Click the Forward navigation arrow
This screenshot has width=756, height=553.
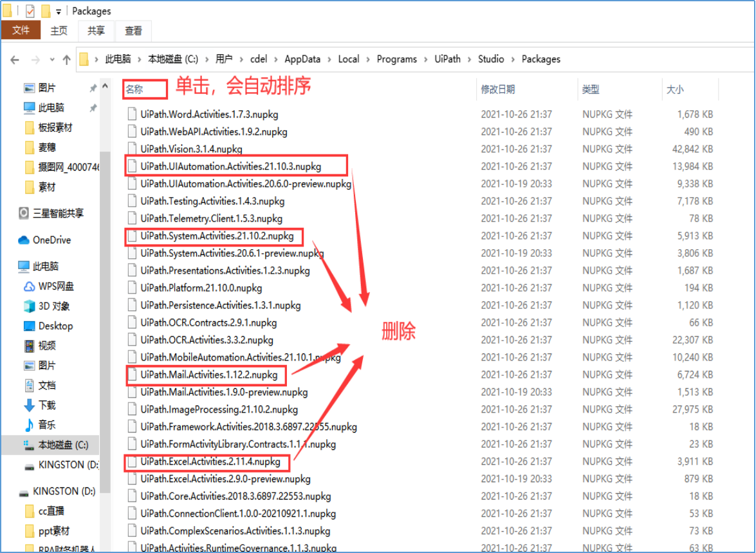(35, 60)
